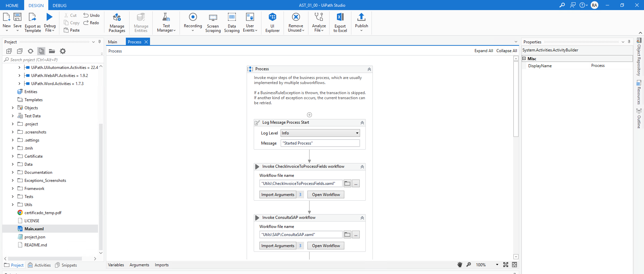The height and width of the screenshot is (274, 644).
Task: Open UI Explorer
Action: 273,23
